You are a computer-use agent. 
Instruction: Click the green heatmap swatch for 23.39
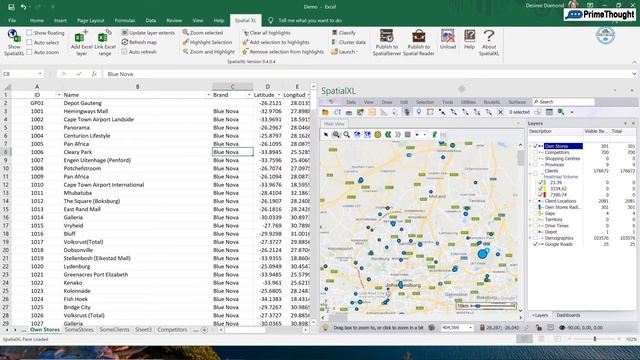click(545, 182)
